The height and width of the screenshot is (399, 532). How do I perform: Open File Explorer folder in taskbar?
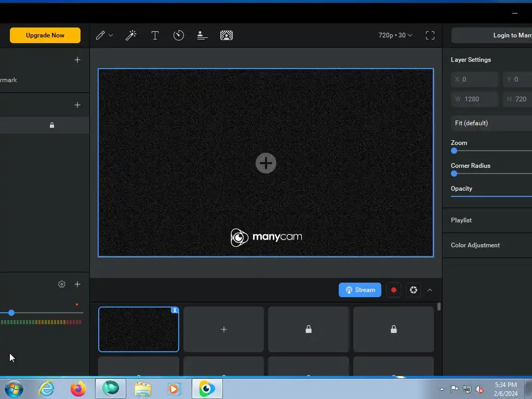(x=143, y=389)
